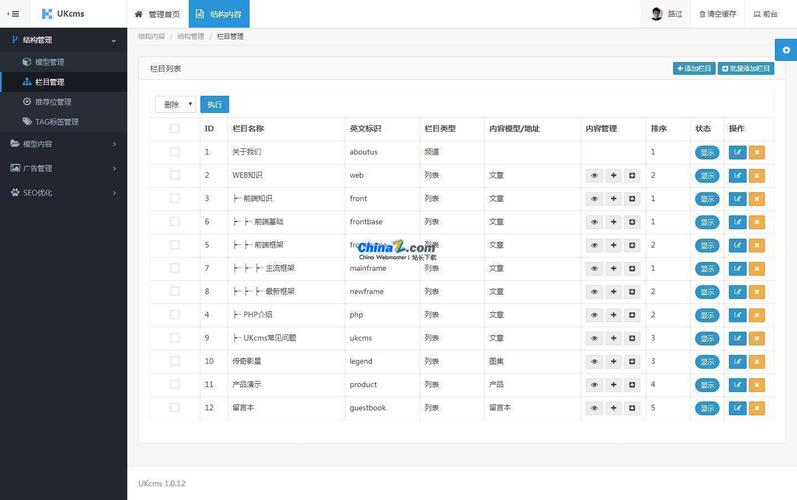Screen dimensions: 797x500
Task: Click the 传奇影星 column name
Action: tap(247, 361)
